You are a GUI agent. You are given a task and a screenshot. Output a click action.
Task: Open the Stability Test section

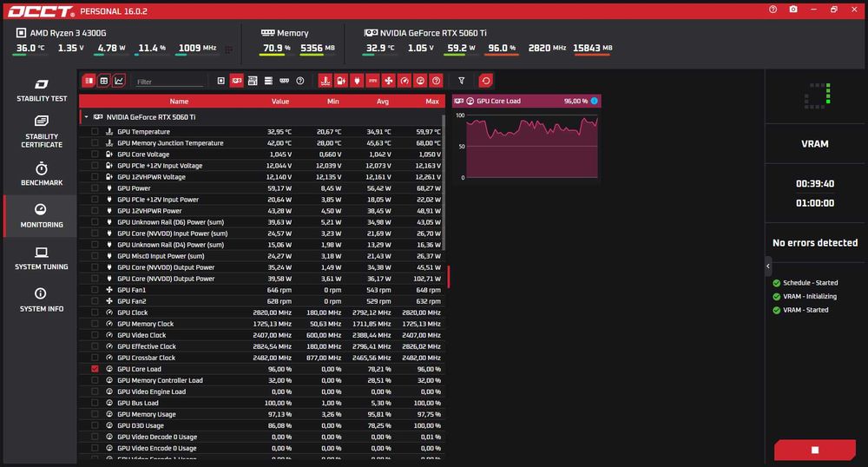click(x=42, y=91)
